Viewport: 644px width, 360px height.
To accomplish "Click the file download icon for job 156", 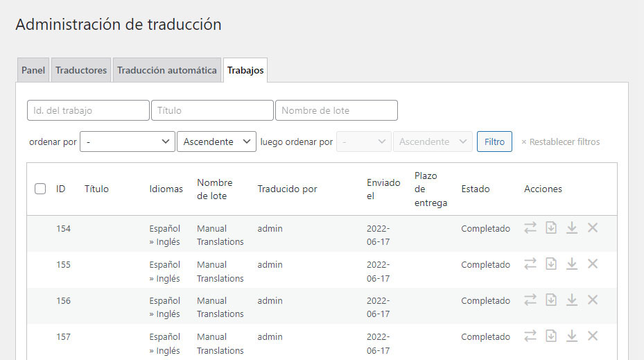I will [551, 300].
